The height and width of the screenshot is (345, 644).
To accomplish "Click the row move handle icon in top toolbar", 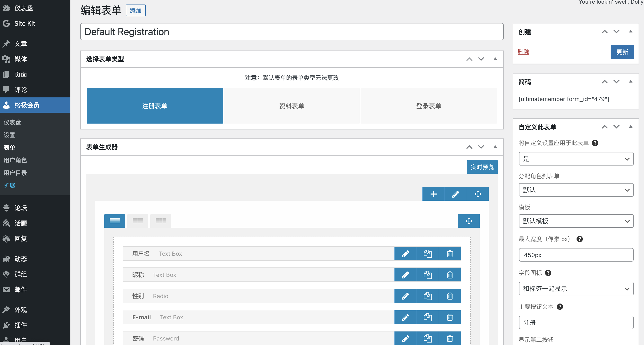I will [x=478, y=194].
